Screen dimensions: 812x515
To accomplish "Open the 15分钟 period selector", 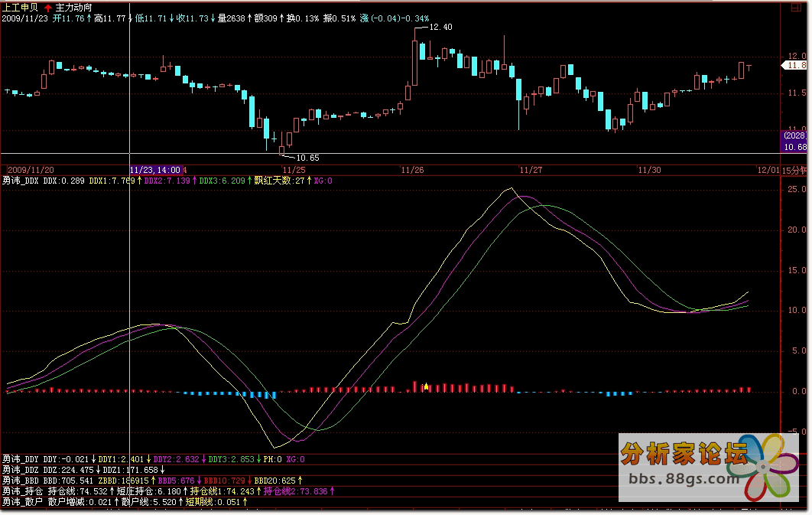I will [x=795, y=170].
